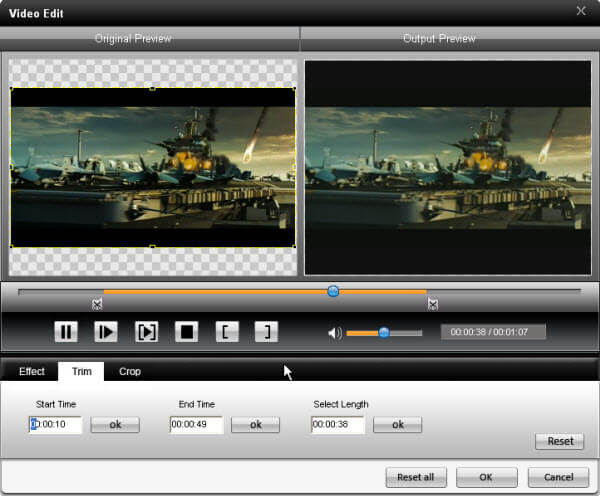Click the Reset button

560,441
